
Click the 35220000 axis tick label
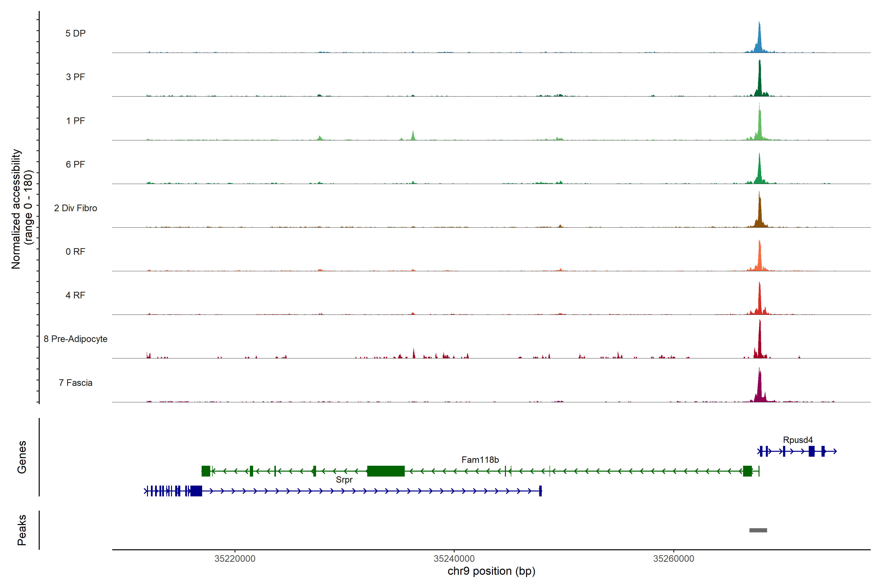pos(235,558)
